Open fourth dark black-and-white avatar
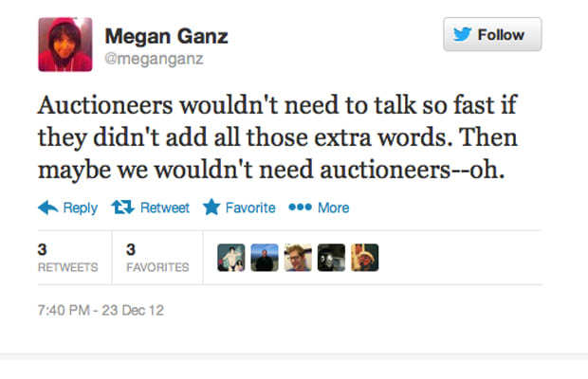Screen dimensions: 588x379 pos(331,258)
